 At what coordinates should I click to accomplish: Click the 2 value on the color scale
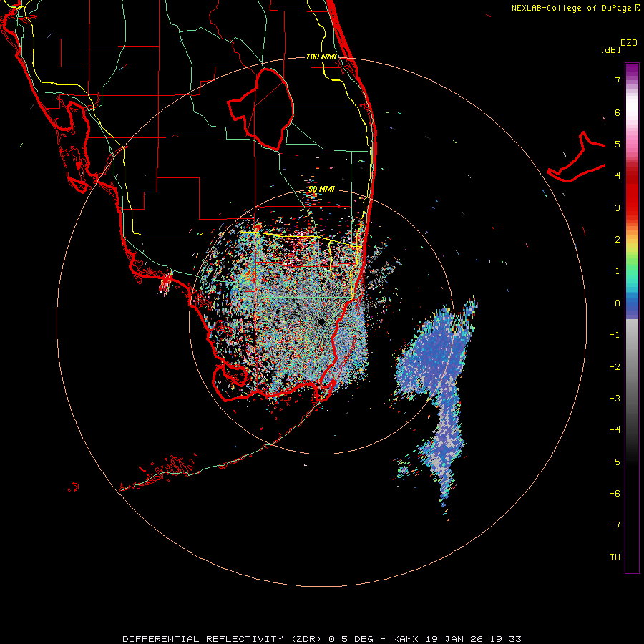point(618,240)
